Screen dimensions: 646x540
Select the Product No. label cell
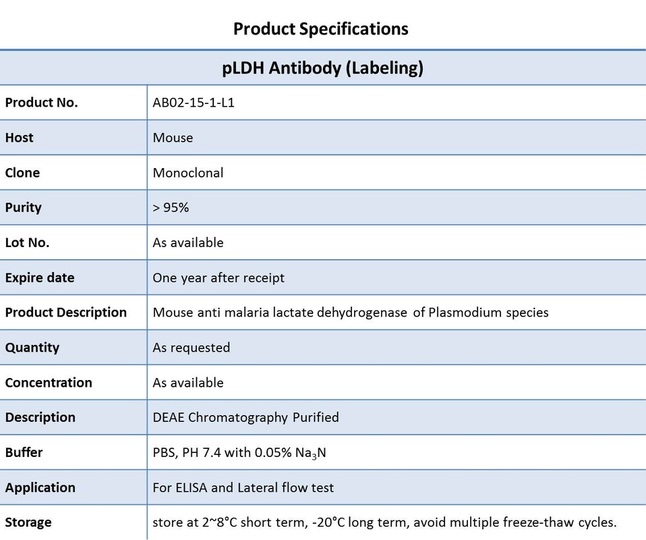click(x=73, y=103)
